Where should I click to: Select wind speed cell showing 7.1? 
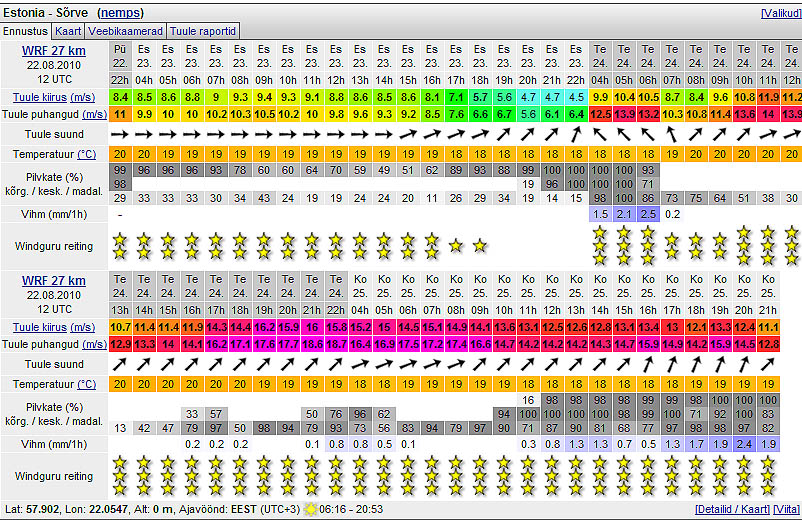point(456,97)
